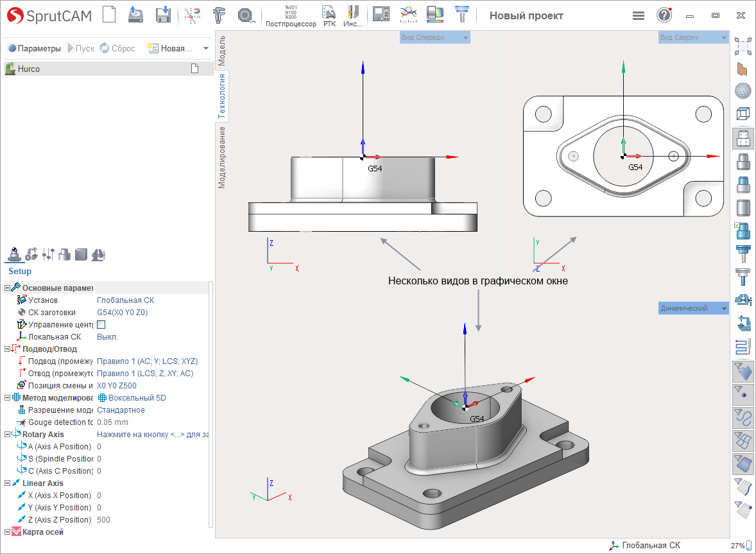Switch to the Модель vertical tab

tap(222, 51)
